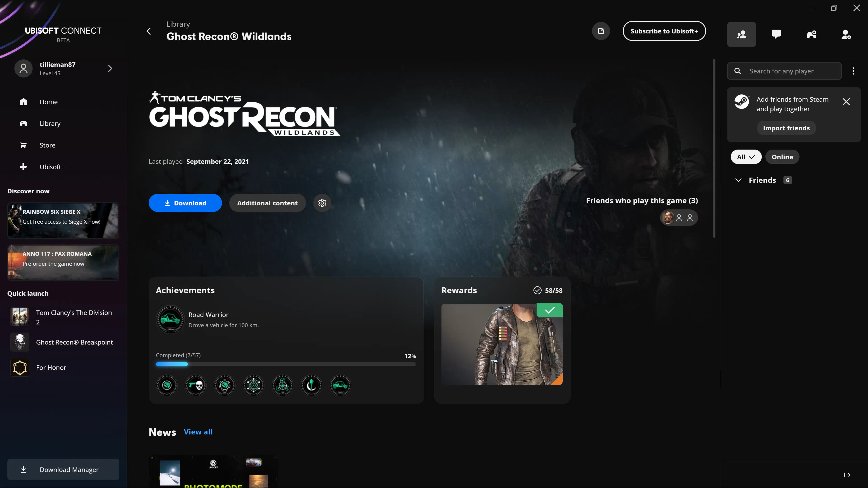Go back using the left chevron arrow
868x488 pixels.
coord(149,31)
